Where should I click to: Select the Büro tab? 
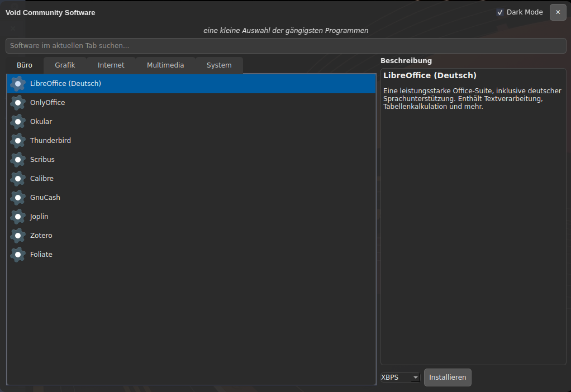(x=25, y=65)
